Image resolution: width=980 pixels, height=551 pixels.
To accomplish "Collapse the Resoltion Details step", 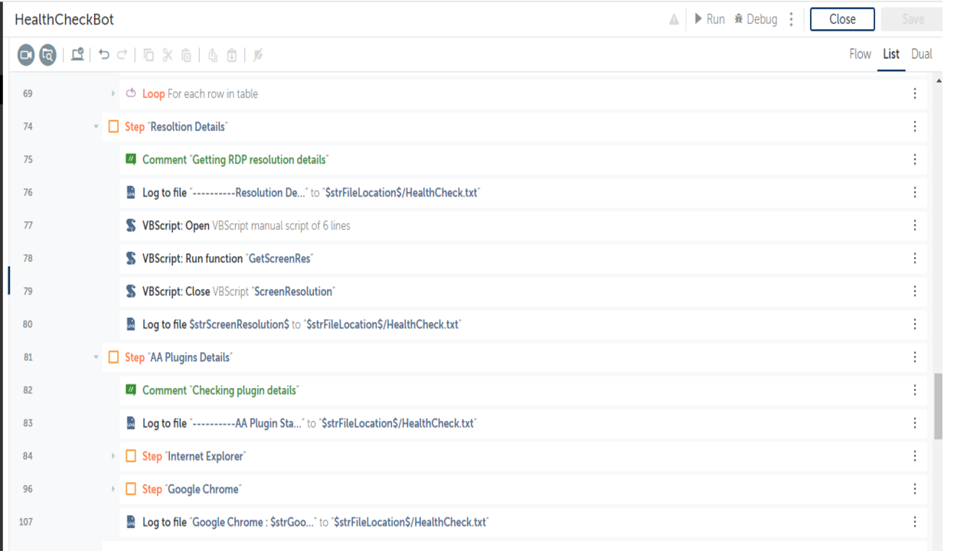I will coord(96,127).
